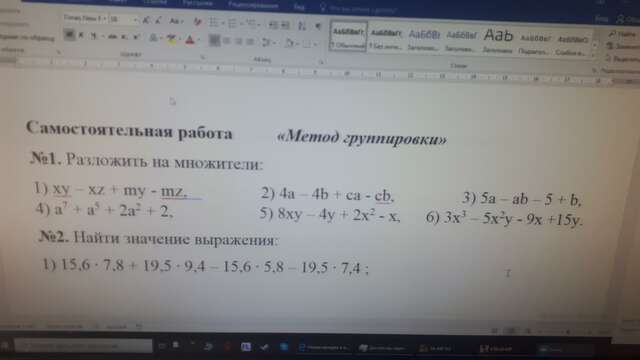Open the Change Case Aa dropdown

click(x=176, y=21)
